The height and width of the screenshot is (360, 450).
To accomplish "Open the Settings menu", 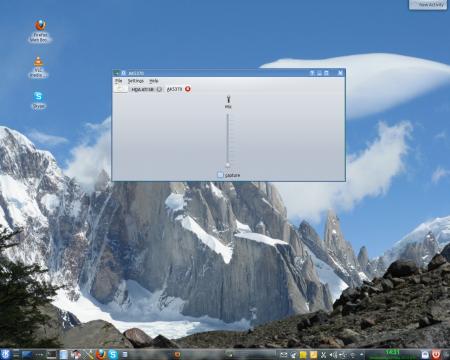I will (136, 81).
